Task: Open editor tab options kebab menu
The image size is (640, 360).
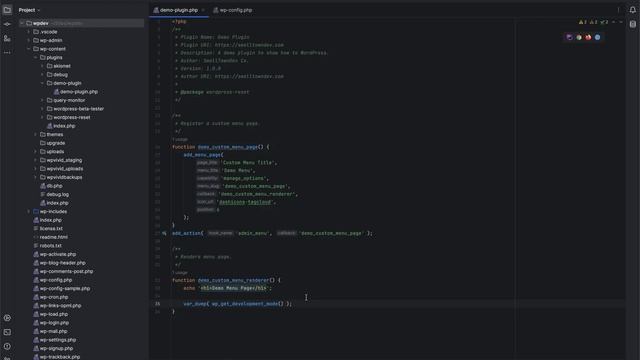Action: 618,10
